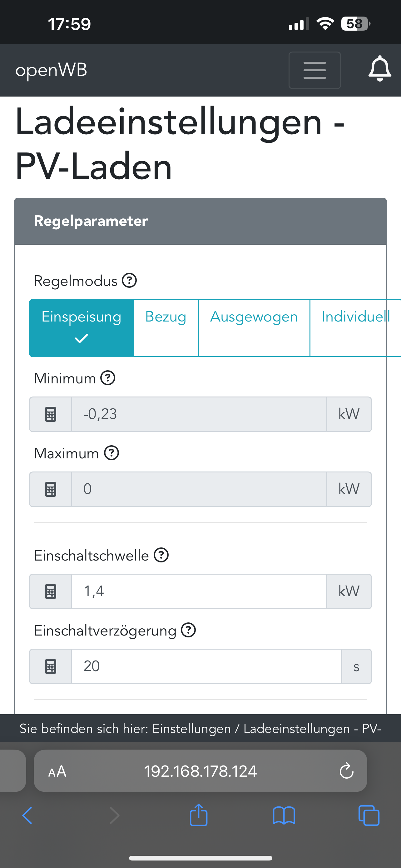This screenshot has width=401, height=868.
Task: Show help for Minimum setting
Action: click(108, 378)
